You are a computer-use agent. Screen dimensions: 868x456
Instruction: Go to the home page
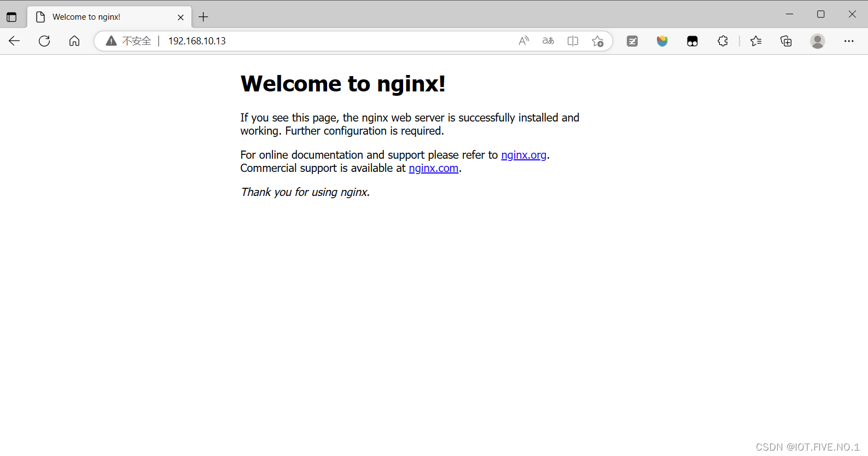pyautogui.click(x=74, y=41)
